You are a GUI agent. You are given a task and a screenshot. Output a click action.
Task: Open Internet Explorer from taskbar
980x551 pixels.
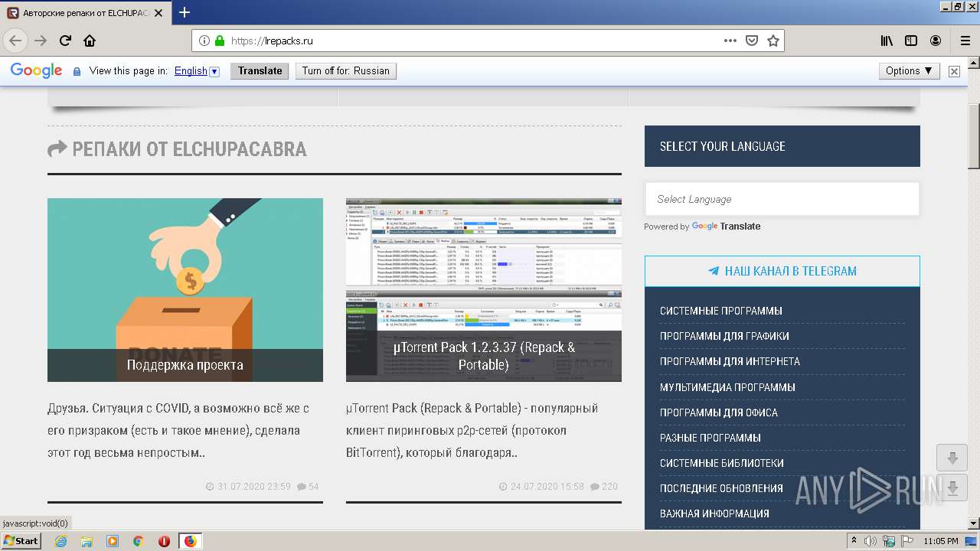61,541
